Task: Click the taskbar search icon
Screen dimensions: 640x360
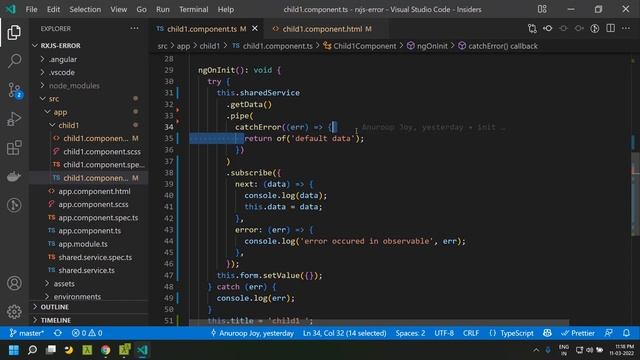Action: tap(32, 350)
